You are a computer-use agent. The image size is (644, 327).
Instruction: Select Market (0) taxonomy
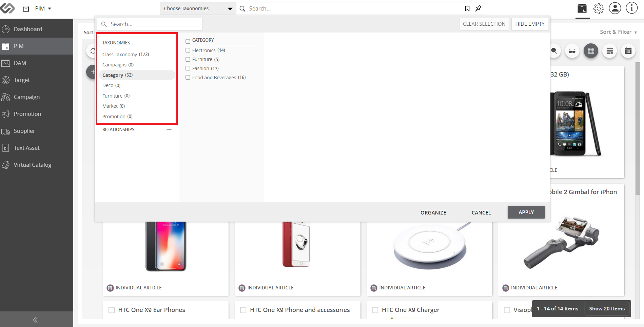tap(114, 106)
